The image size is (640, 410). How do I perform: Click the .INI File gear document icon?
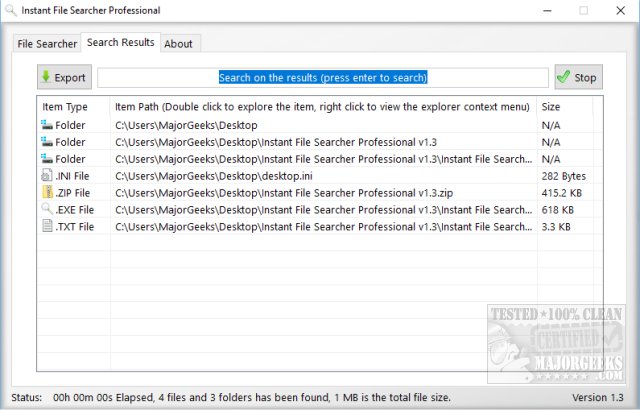click(x=47, y=175)
